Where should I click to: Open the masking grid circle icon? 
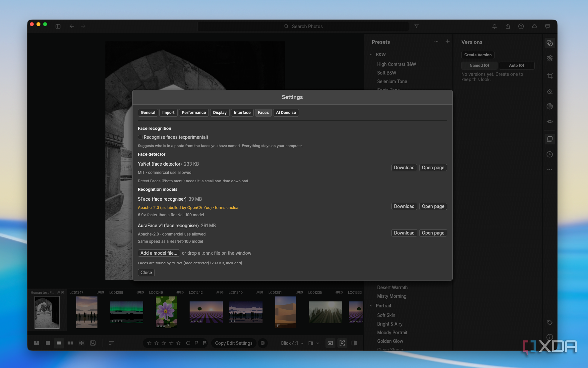coord(550,106)
